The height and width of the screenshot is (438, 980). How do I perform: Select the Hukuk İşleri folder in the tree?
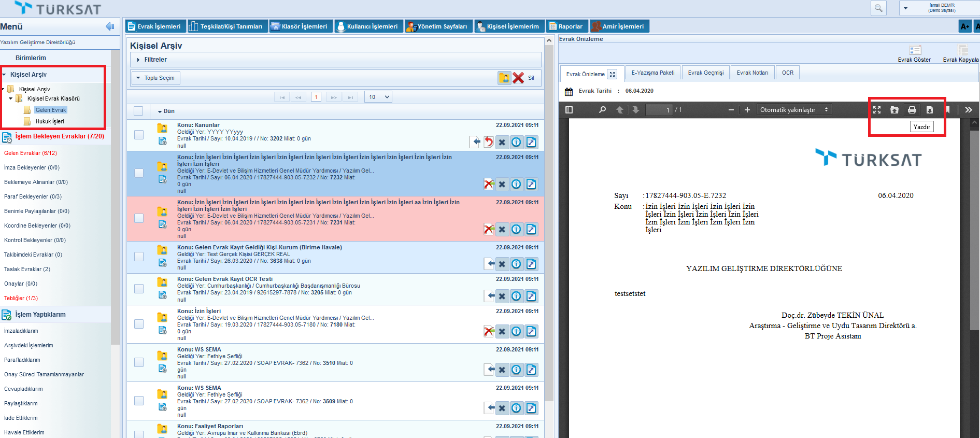point(50,122)
